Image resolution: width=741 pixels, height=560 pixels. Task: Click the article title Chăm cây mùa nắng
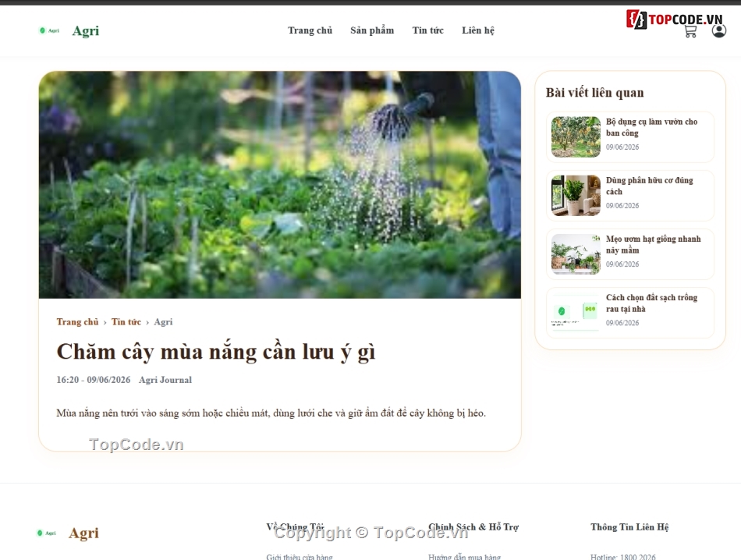[x=215, y=352]
